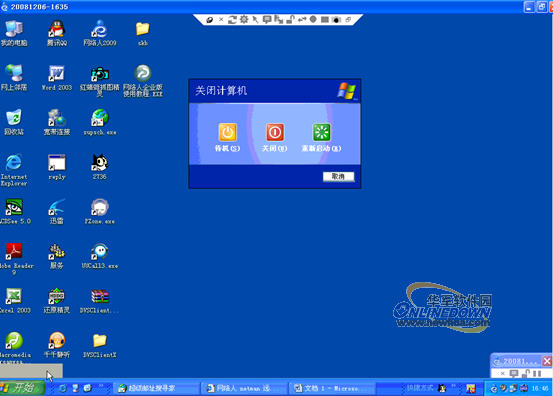This screenshot has width=553, height=396.
Task: Click the IE icon in the system tray
Action: (494, 389)
